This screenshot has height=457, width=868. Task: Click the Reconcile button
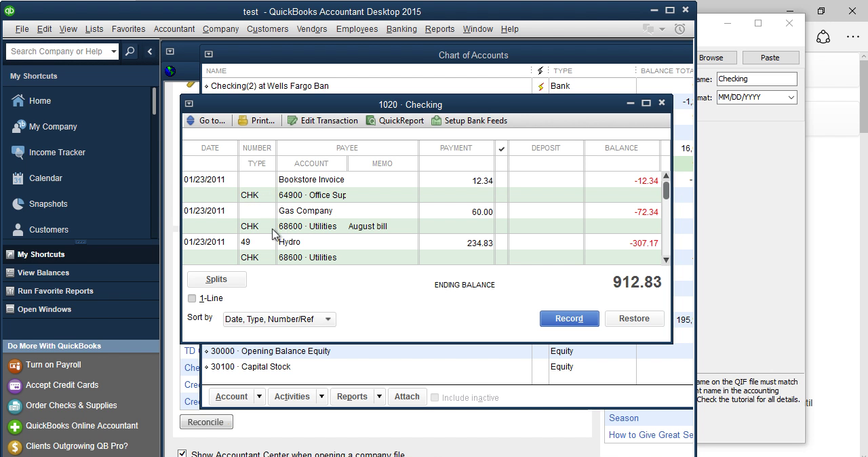(x=206, y=422)
